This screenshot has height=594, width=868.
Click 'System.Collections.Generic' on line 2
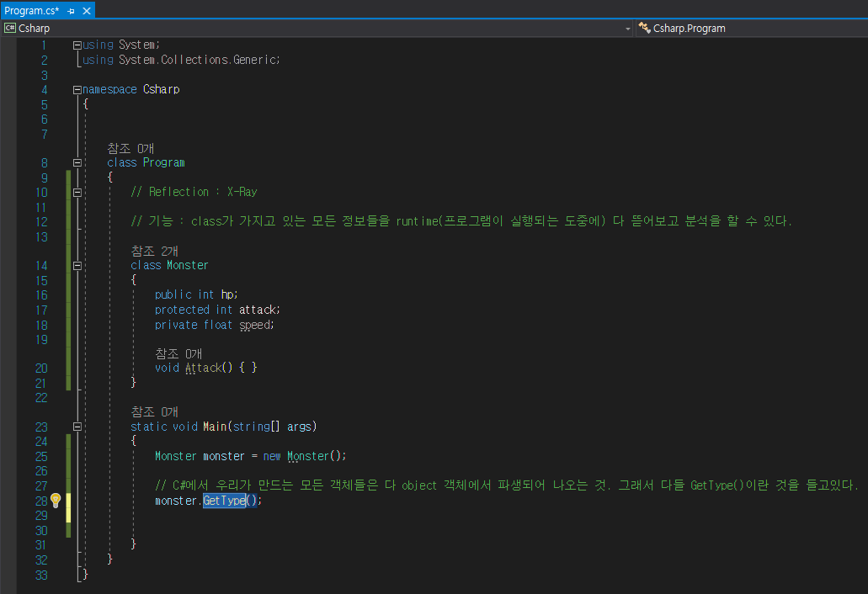(198, 60)
